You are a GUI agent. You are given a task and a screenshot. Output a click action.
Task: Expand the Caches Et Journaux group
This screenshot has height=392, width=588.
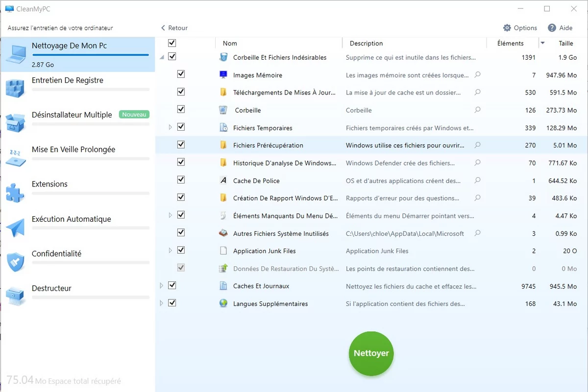point(162,285)
